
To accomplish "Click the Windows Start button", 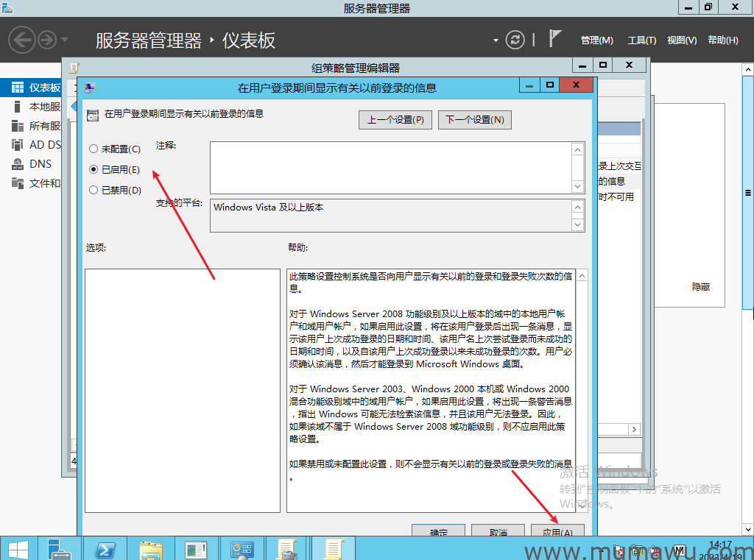I will (x=18, y=548).
